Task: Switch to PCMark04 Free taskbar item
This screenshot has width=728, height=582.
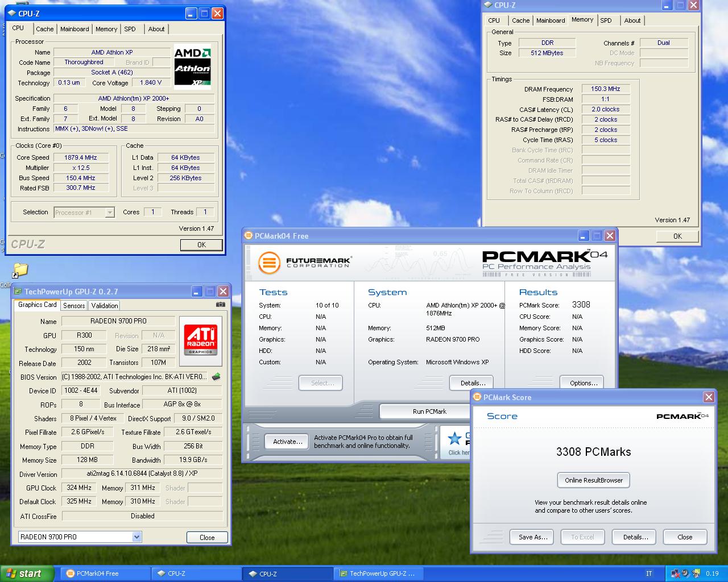Action: 105,573
